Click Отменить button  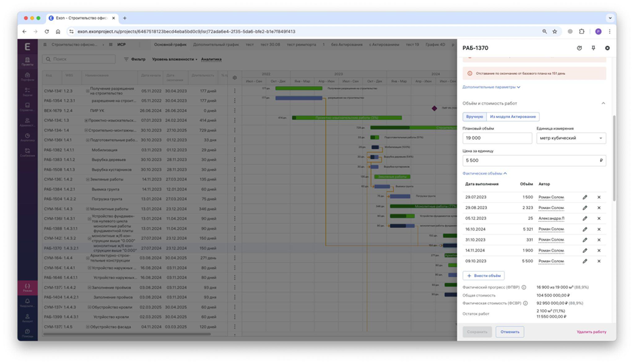tap(509, 332)
